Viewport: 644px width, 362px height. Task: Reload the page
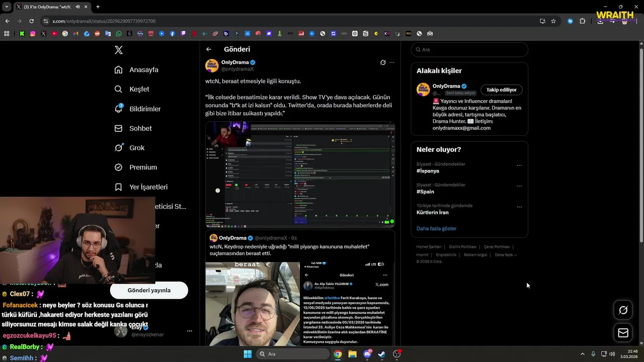(31, 21)
